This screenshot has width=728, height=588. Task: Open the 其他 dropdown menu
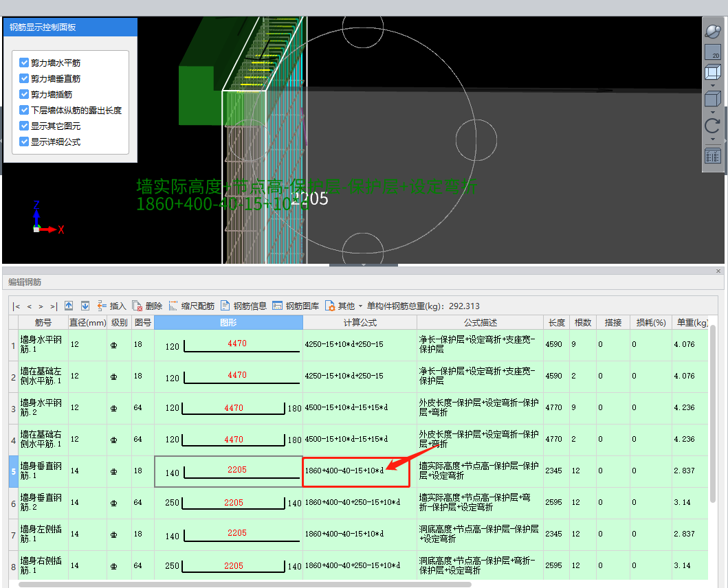pyautogui.click(x=344, y=306)
